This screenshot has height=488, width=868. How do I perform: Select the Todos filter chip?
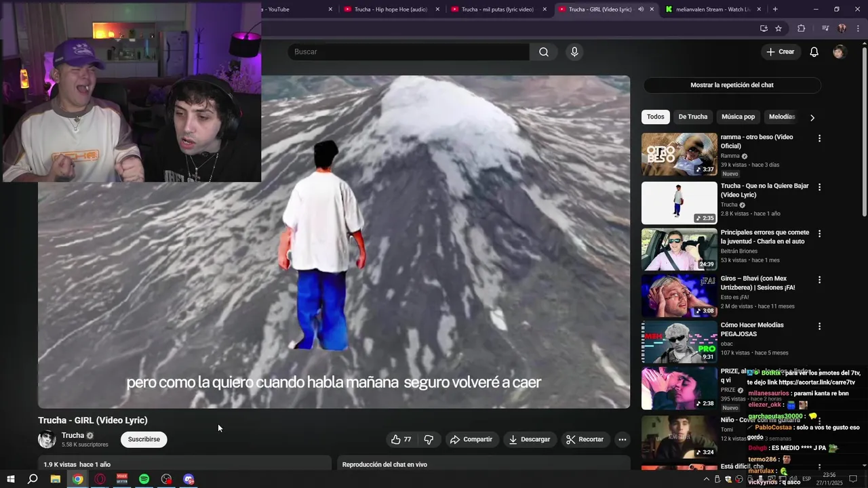pos(656,117)
